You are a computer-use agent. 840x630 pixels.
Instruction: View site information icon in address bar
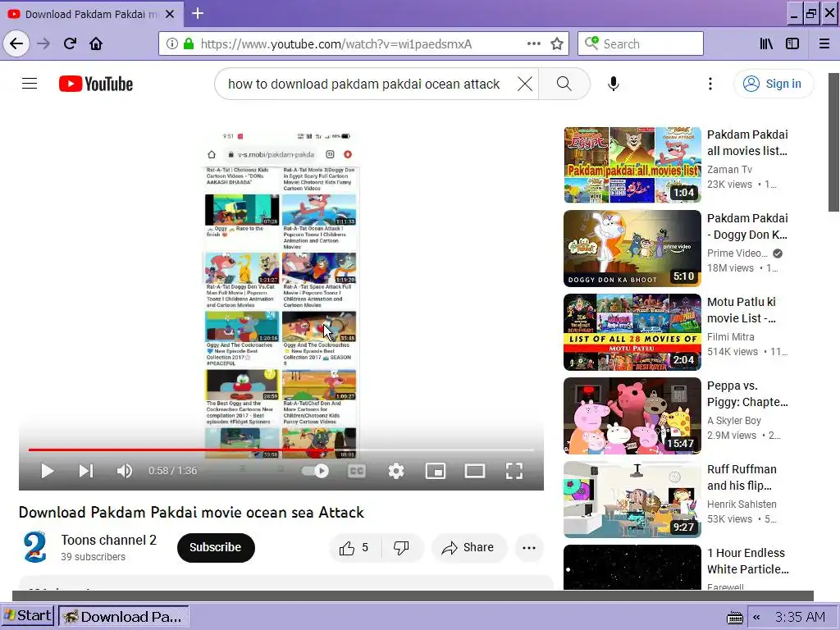pyautogui.click(x=171, y=43)
